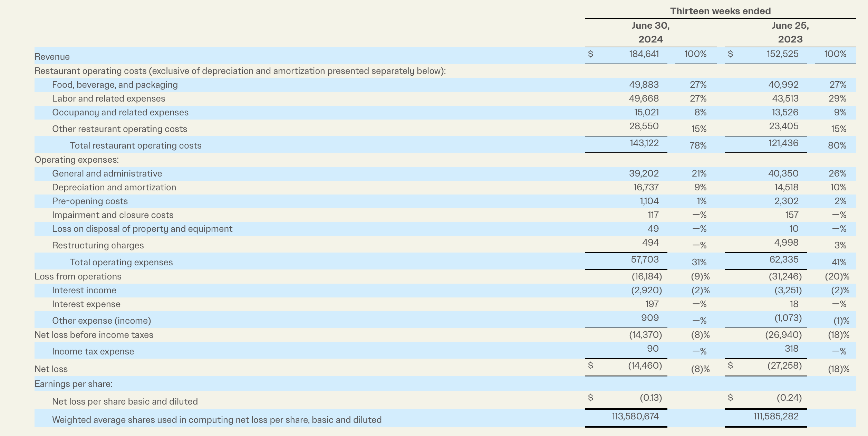Select the Occupancy and related expenses row

[x=120, y=112]
